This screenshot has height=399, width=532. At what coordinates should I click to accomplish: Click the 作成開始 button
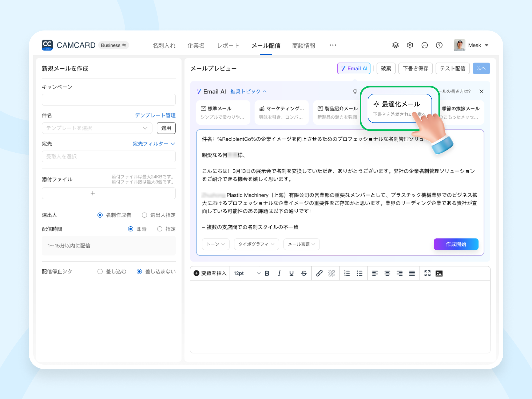456,244
